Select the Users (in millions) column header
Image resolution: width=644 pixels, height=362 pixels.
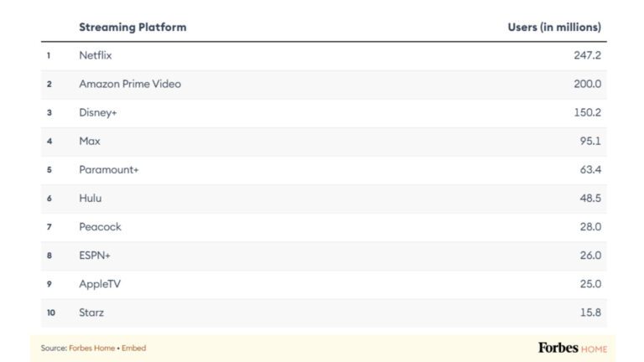[x=554, y=27]
